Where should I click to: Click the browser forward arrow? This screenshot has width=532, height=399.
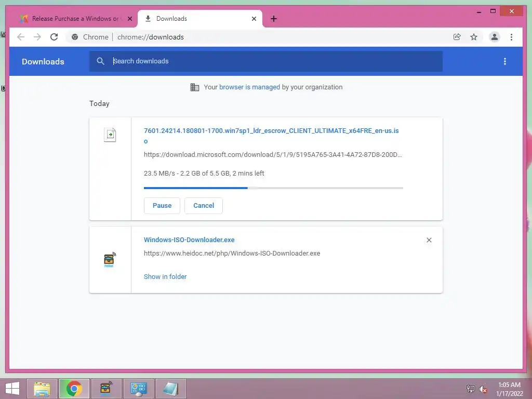pyautogui.click(x=37, y=37)
